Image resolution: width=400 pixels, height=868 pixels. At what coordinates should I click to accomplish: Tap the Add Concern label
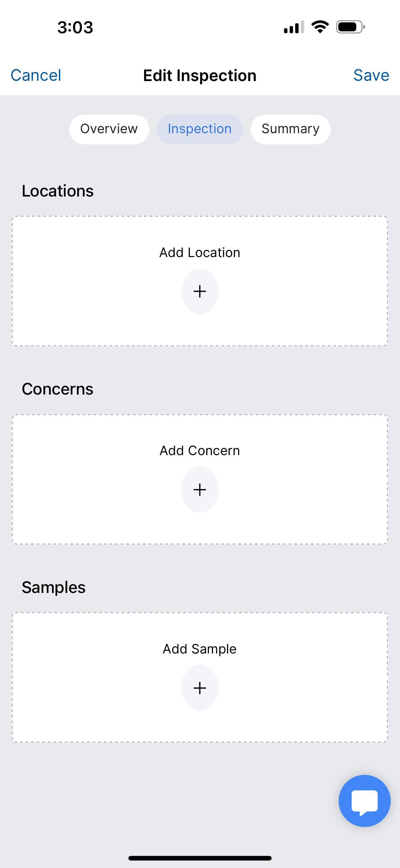[200, 450]
